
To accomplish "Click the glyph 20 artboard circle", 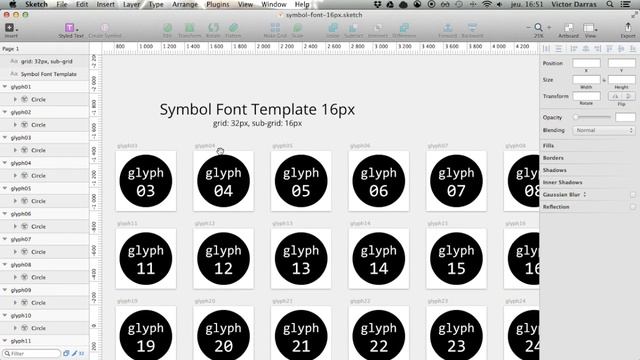I will click(x=223, y=335).
